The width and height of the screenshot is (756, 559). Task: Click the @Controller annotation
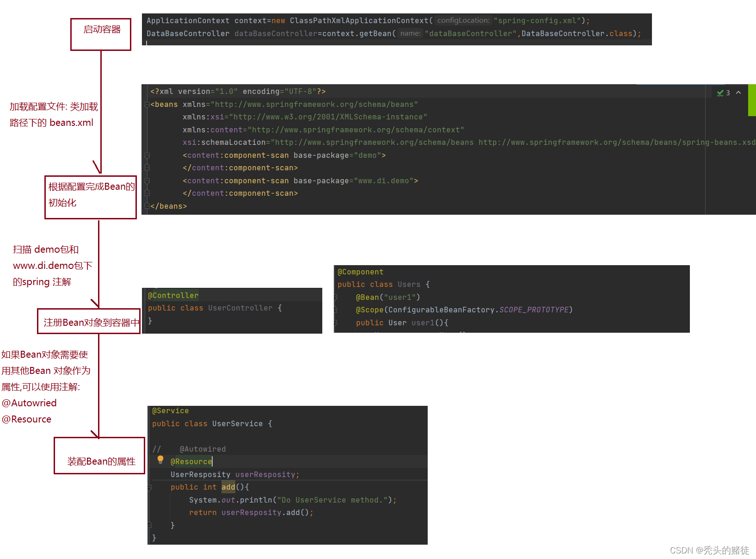(x=173, y=296)
